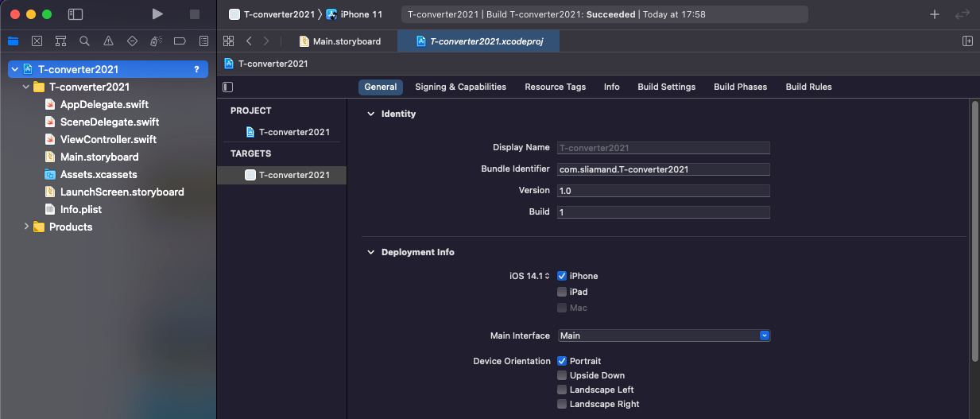Click the source control status question mark

coord(196,70)
